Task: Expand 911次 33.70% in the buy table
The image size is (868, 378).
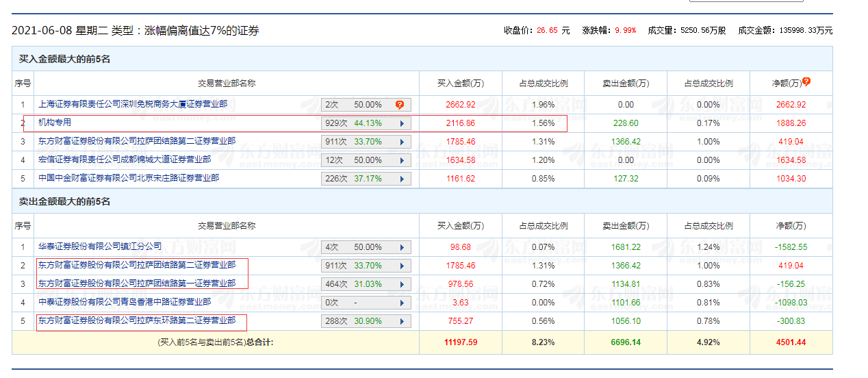Action: coord(366,142)
